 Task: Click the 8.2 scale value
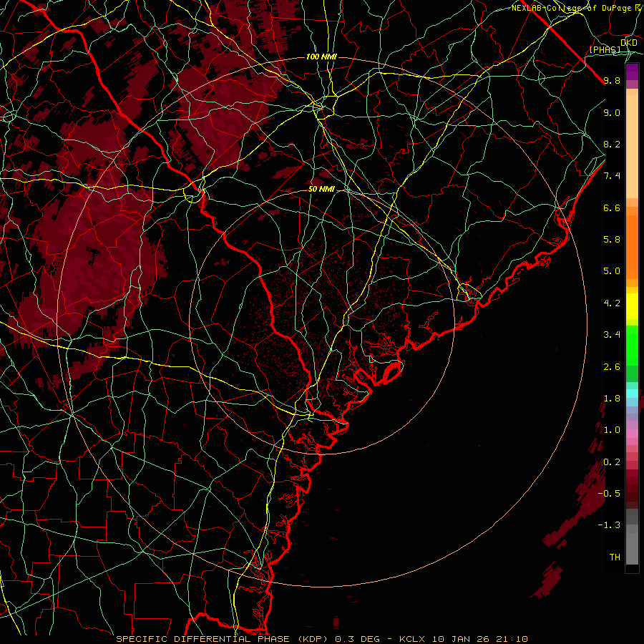click(x=612, y=144)
